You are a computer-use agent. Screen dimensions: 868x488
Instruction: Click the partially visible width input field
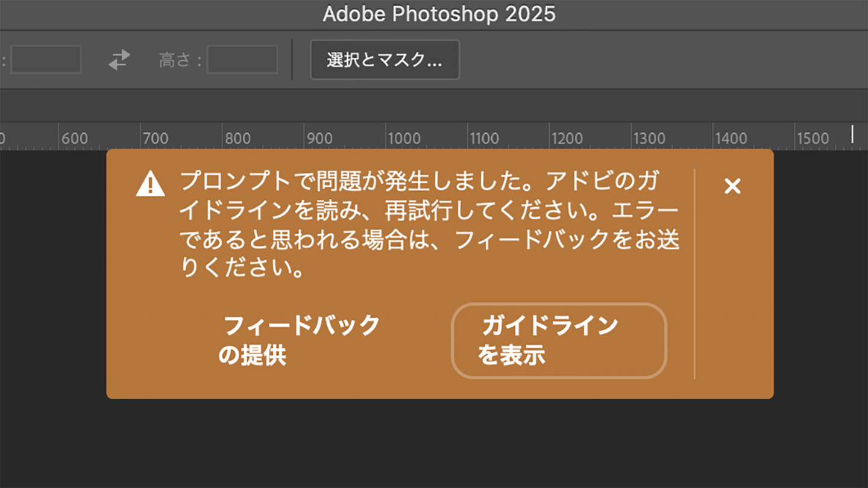(x=46, y=60)
